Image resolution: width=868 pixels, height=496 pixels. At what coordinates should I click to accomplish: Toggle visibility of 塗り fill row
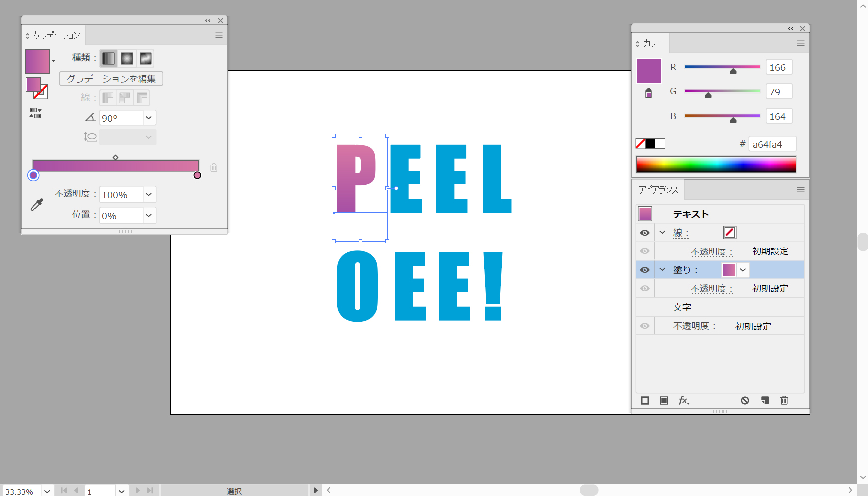pyautogui.click(x=645, y=270)
